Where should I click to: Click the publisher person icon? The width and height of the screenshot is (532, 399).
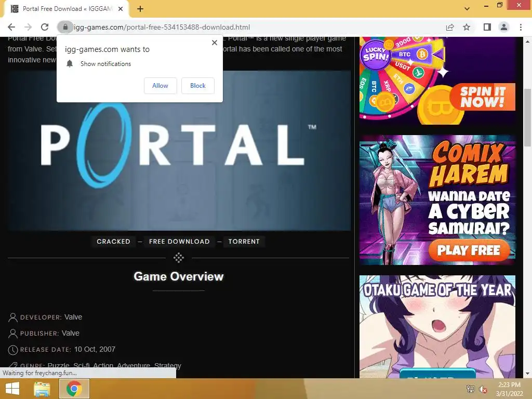12,334
